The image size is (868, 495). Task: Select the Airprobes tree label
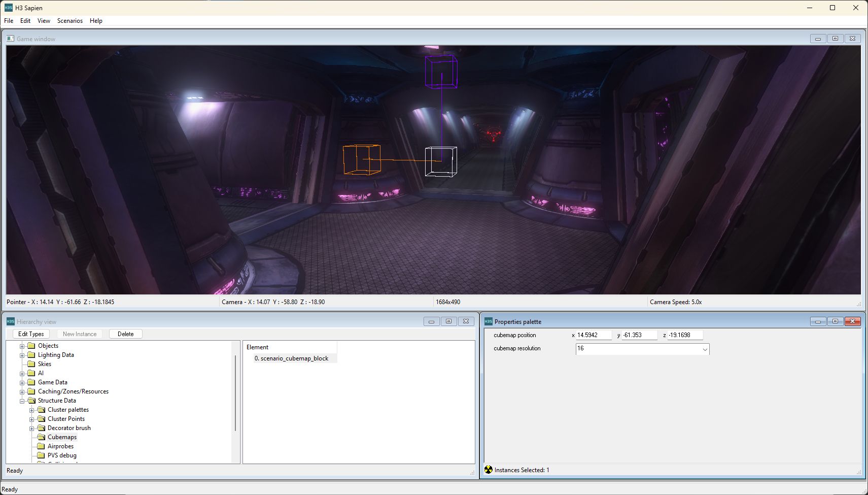pyautogui.click(x=60, y=446)
